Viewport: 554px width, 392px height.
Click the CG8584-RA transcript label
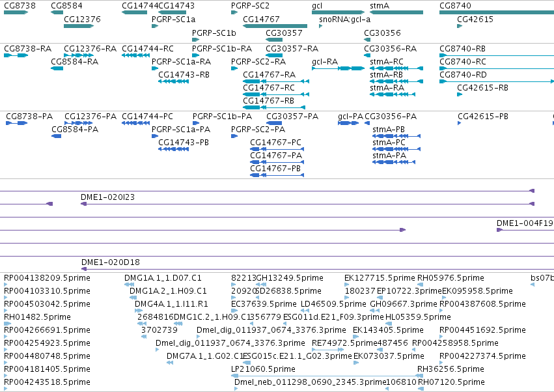click(75, 61)
